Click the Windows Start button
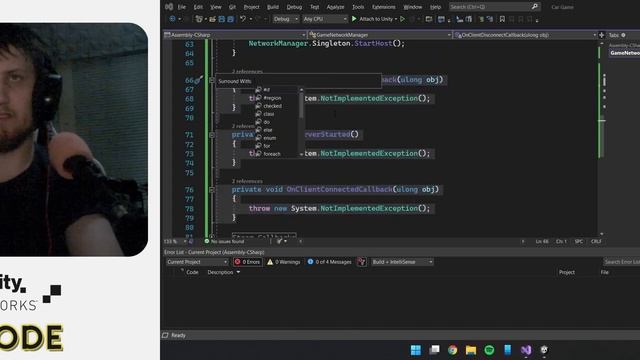 416,350
